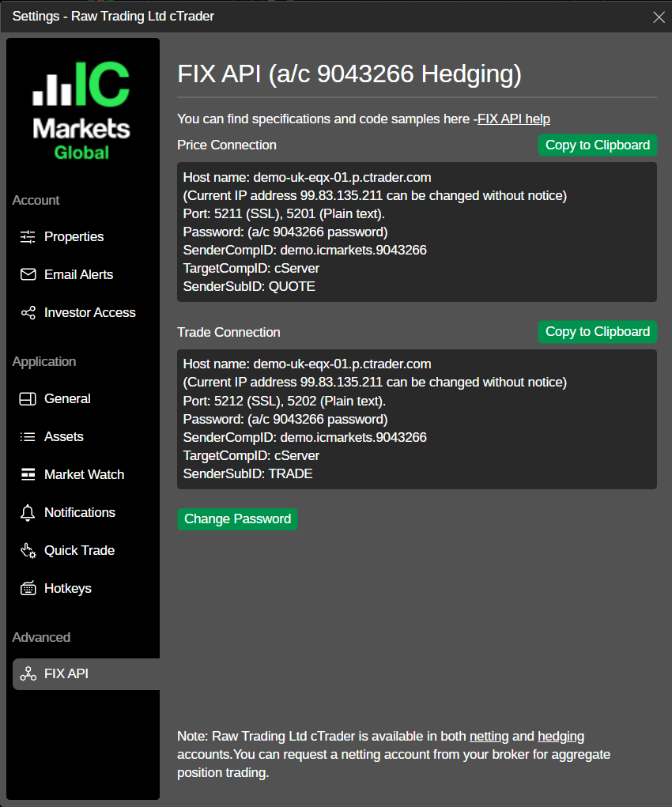The height and width of the screenshot is (807, 672).
Task: Close the Settings window
Action: click(x=659, y=17)
